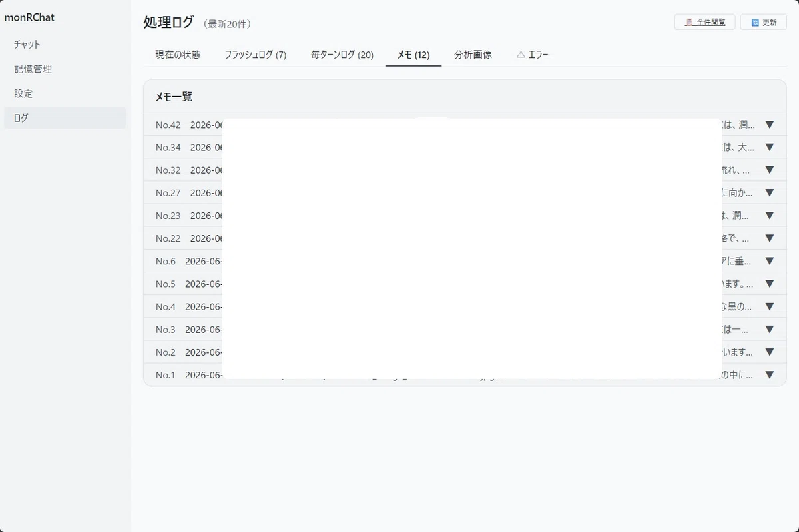Image resolution: width=799 pixels, height=532 pixels.
Task: Expand memo No.23 with the arrow
Action: click(770, 215)
